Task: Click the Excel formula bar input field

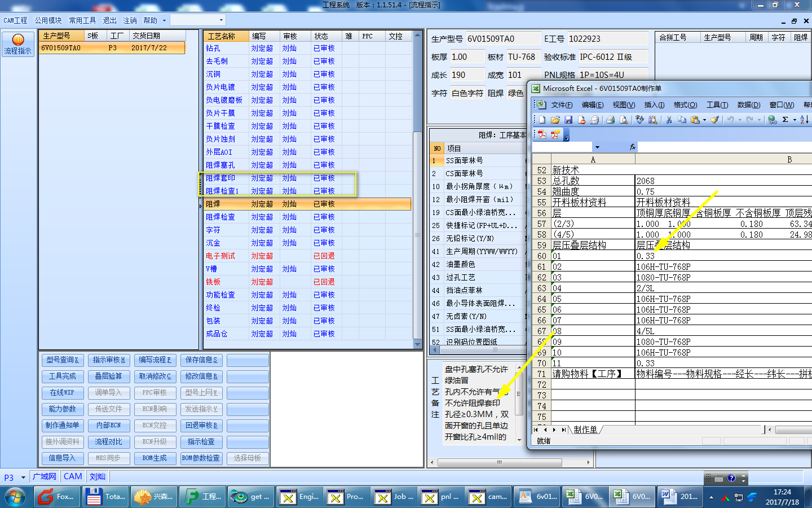Action: pos(725,147)
